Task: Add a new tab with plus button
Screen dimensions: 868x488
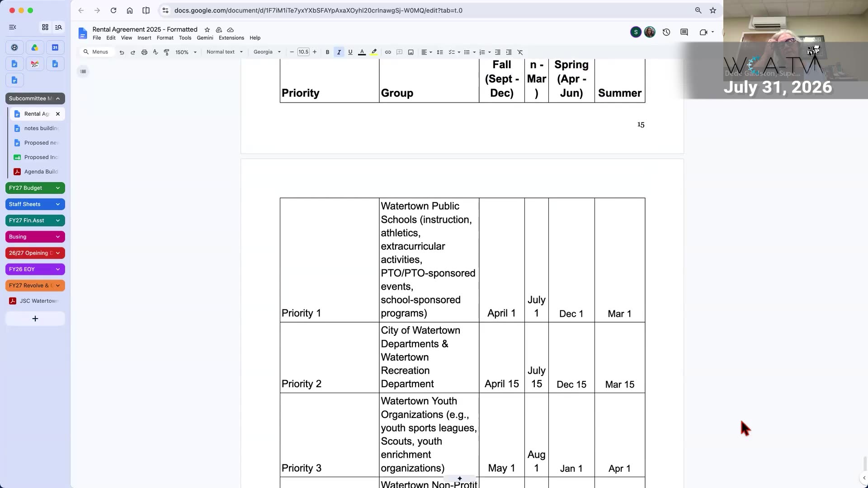Action: [35, 319]
